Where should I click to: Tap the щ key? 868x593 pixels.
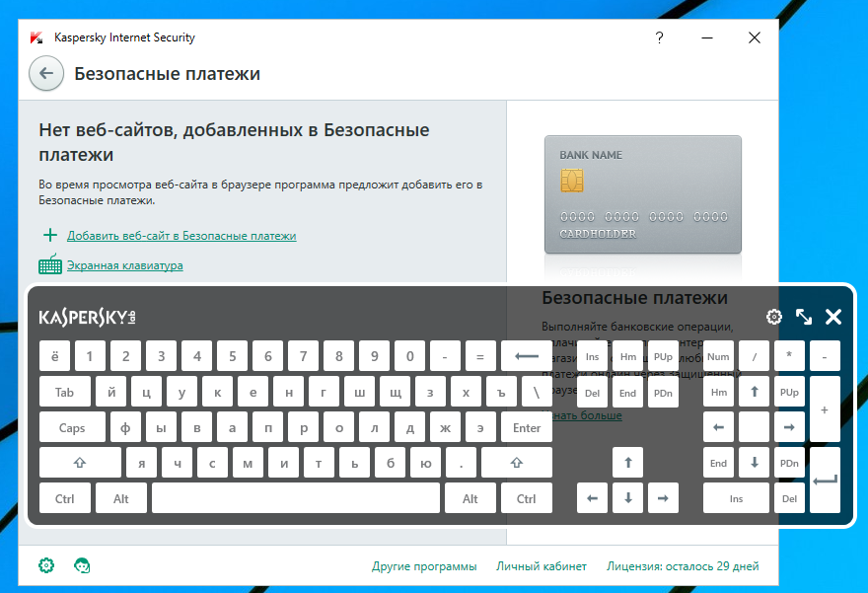(x=396, y=392)
